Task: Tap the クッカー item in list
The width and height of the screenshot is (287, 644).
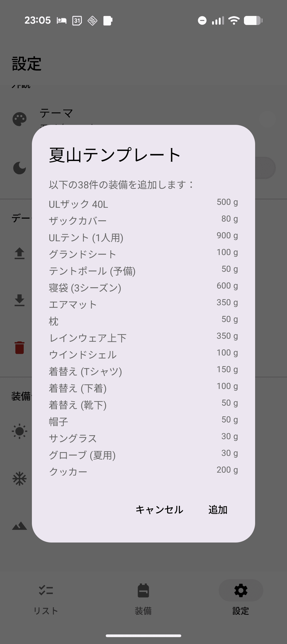Action: pyautogui.click(x=143, y=472)
